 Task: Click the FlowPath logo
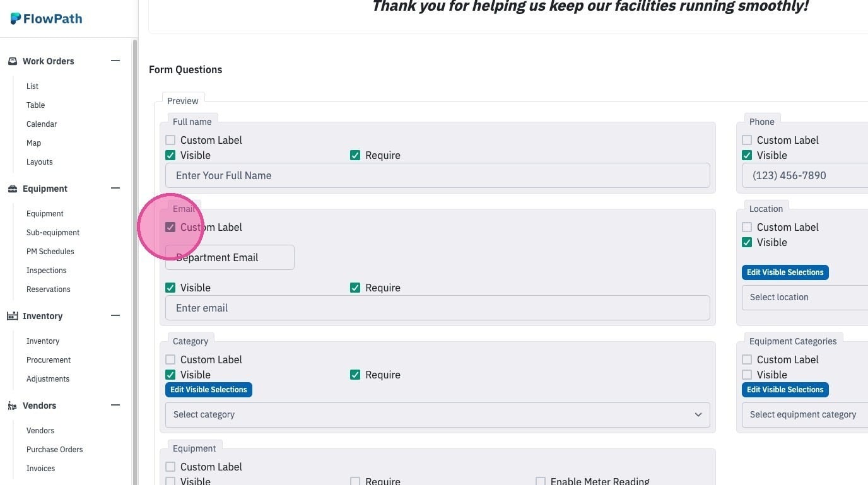pos(46,18)
